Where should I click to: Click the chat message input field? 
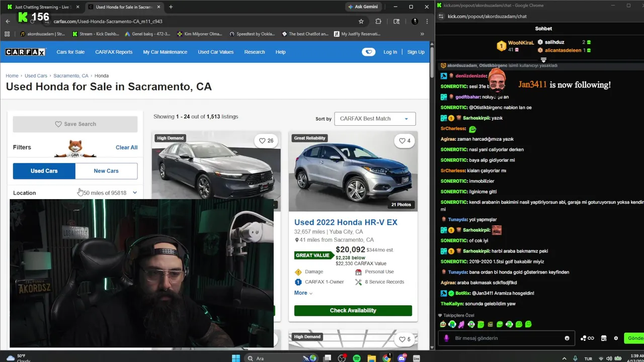click(x=506, y=338)
